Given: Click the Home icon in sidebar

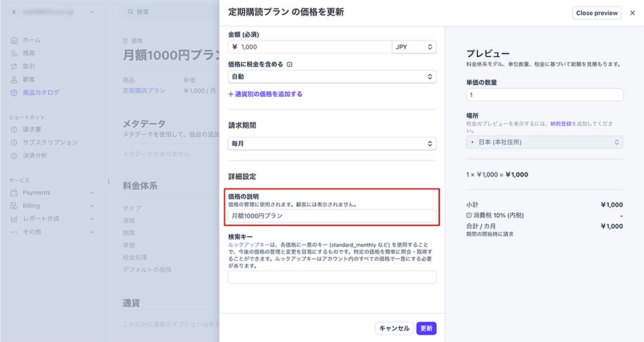Looking at the screenshot, I should [x=14, y=40].
